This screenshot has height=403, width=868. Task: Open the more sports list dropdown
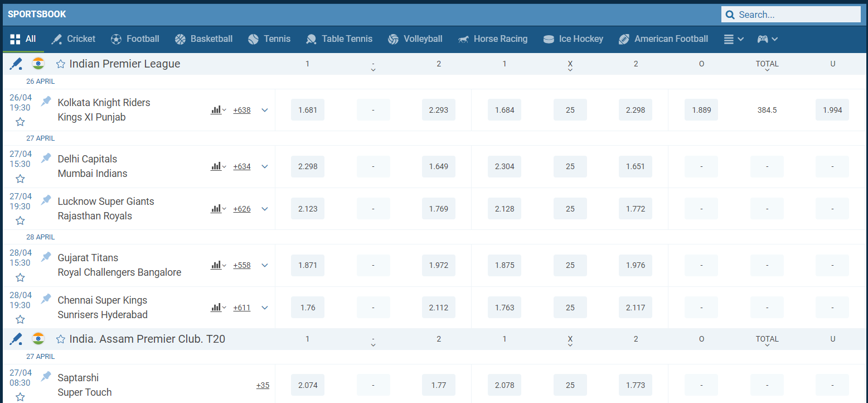[733, 39]
